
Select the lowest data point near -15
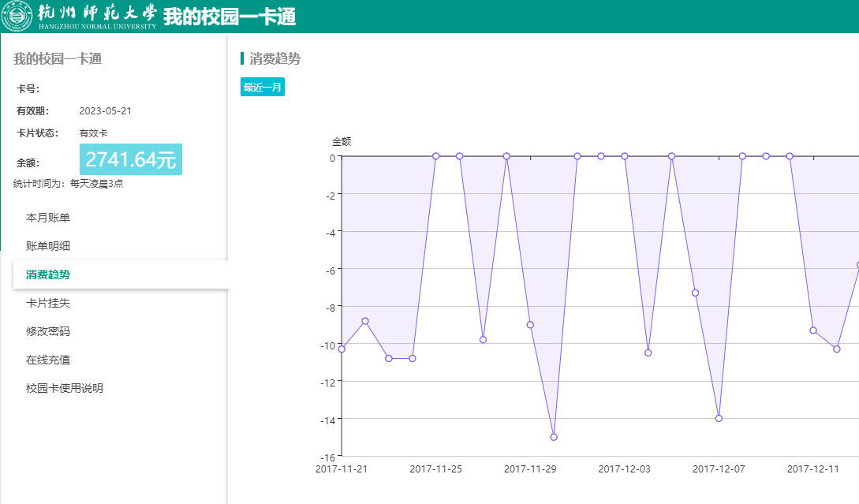click(554, 437)
